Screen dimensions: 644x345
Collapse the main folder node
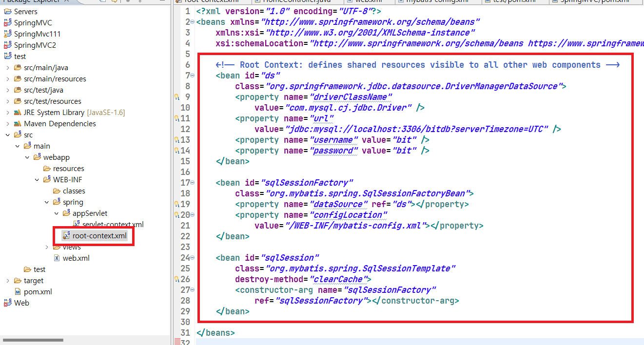[x=17, y=146]
